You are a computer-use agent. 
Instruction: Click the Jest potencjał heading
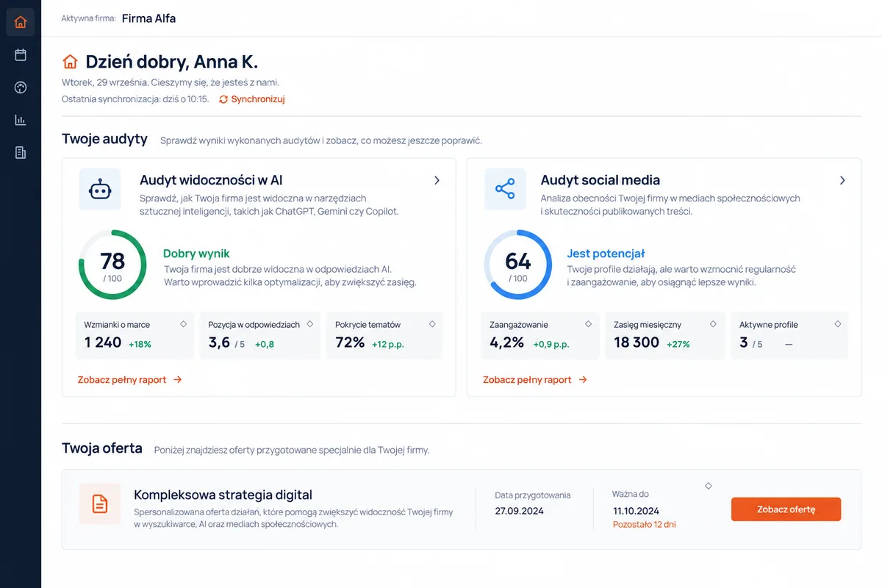pos(606,254)
